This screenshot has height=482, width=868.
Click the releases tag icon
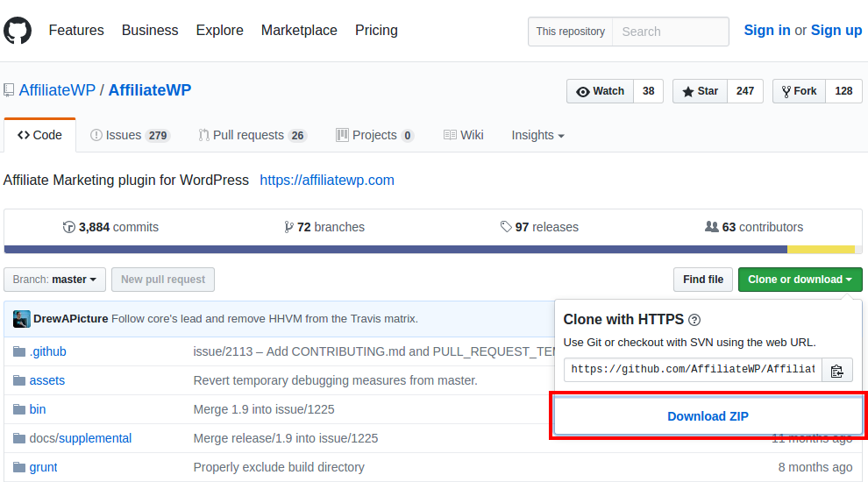[x=505, y=226]
